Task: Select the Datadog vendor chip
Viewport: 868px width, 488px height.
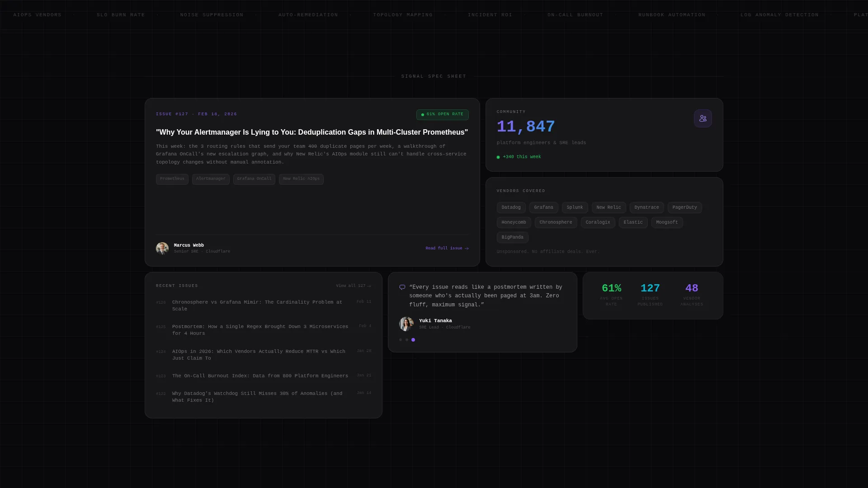Action: (511, 208)
